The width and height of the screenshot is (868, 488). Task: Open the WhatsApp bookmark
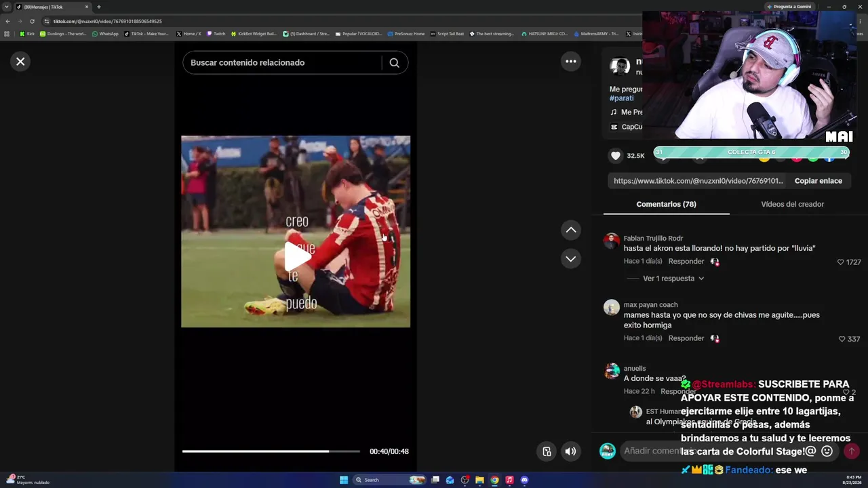pyautogui.click(x=105, y=34)
